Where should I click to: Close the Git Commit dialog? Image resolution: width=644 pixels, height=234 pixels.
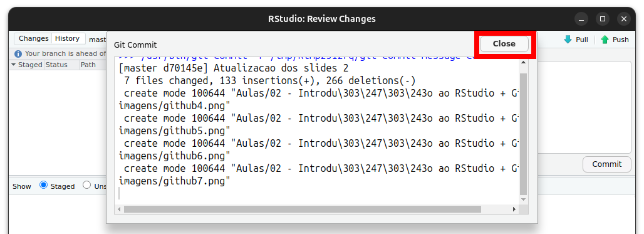click(504, 44)
